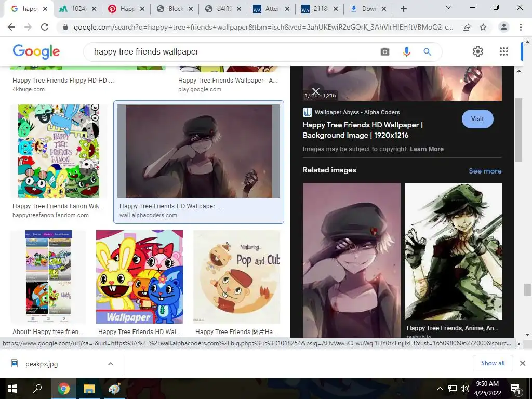The image size is (532, 399).
Task: Click the taskbar clock 9:50 AM
Action: (487, 389)
